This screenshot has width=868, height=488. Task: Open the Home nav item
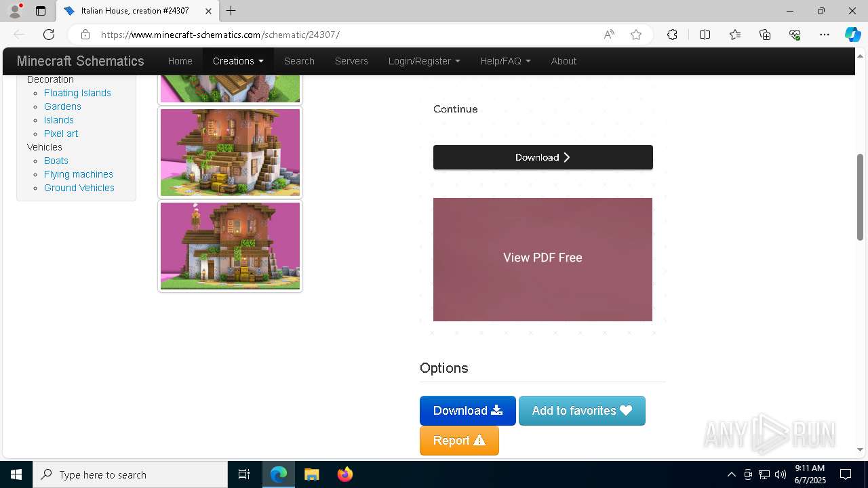click(180, 61)
